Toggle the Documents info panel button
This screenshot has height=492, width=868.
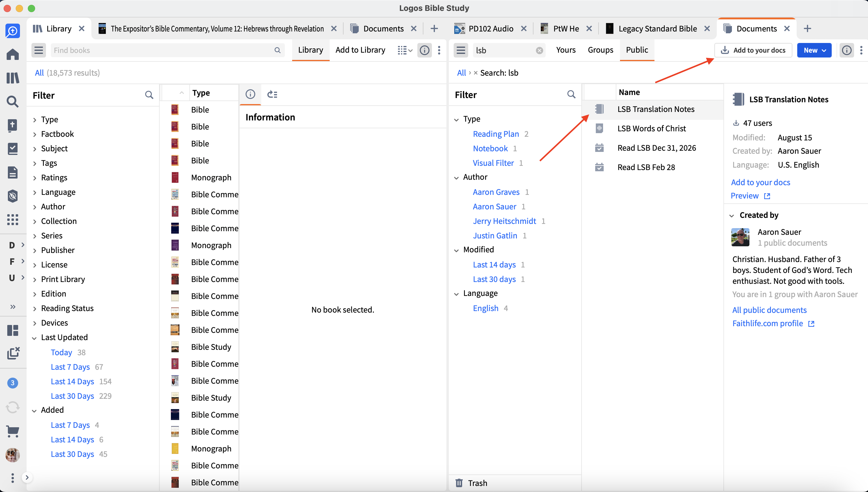[847, 50]
